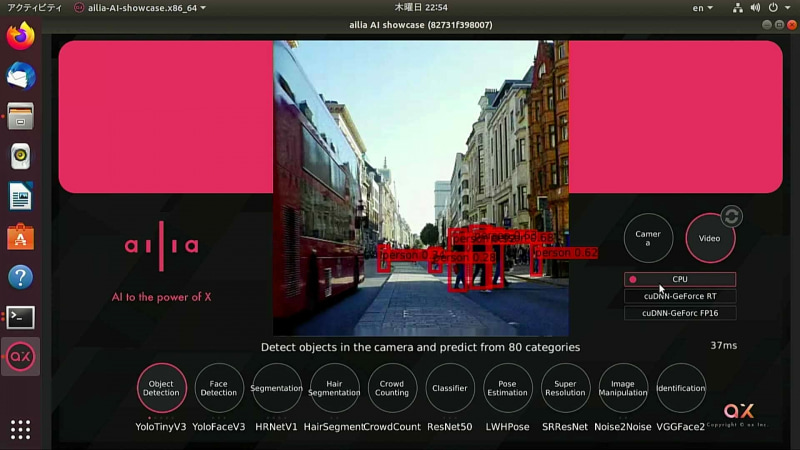Click the ResNet50 model label

pyautogui.click(x=449, y=427)
